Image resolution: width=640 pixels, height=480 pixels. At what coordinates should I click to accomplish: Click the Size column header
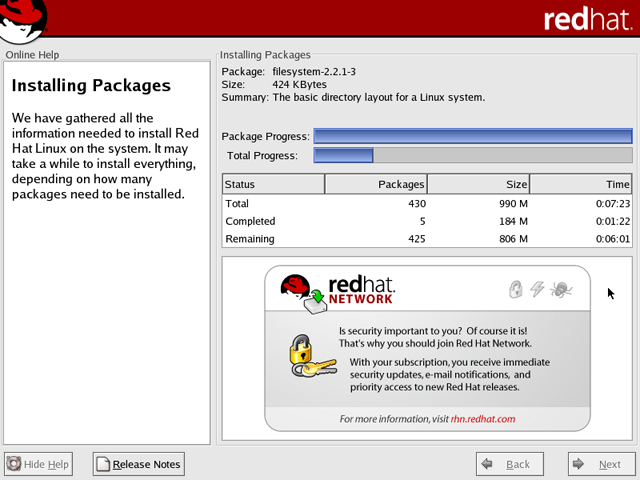(479, 184)
